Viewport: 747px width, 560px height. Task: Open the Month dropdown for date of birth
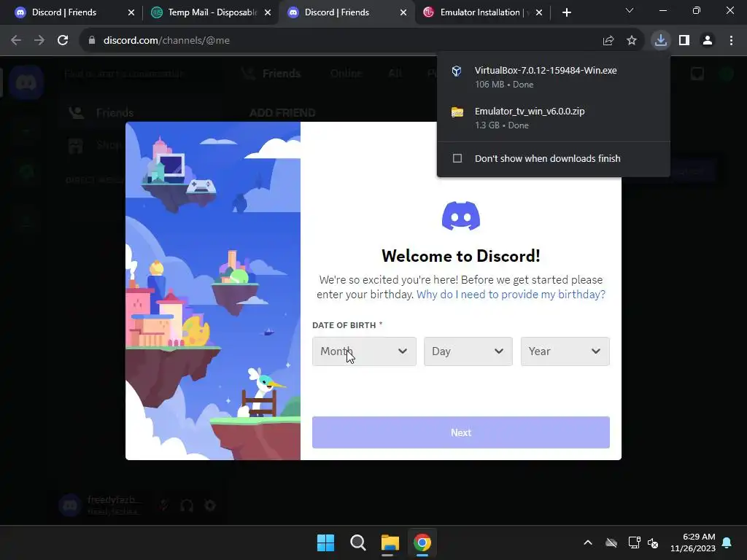[x=364, y=351]
